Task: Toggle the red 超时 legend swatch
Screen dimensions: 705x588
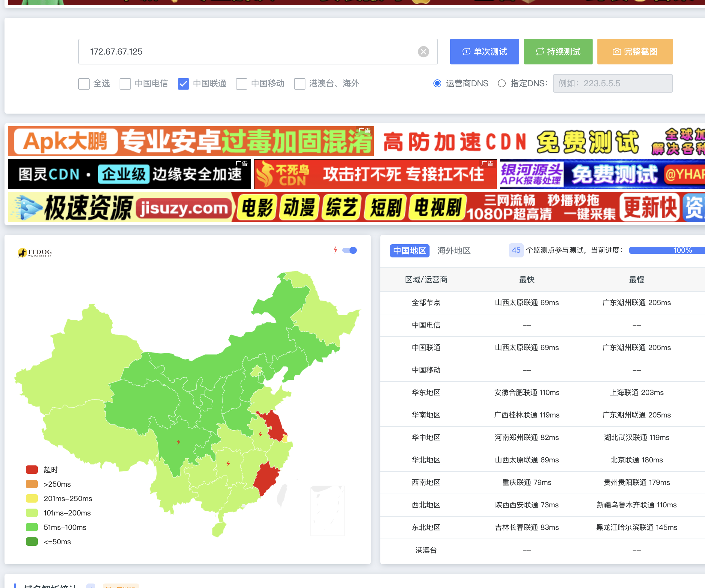Action: pyautogui.click(x=32, y=470)
